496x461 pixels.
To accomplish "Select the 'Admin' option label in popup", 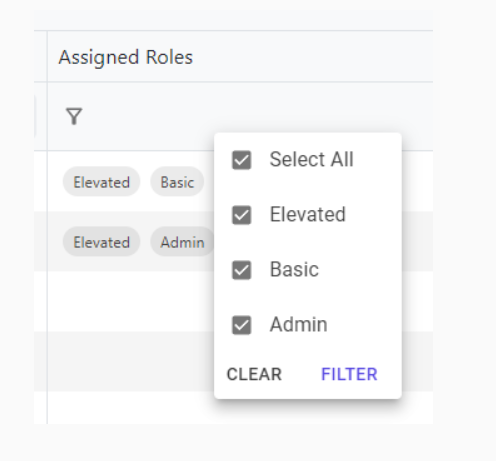I will [298, 324].
